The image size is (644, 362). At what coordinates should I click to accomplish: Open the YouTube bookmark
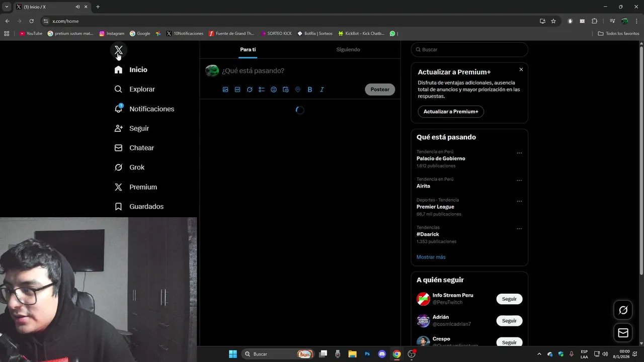pos(31,34)
